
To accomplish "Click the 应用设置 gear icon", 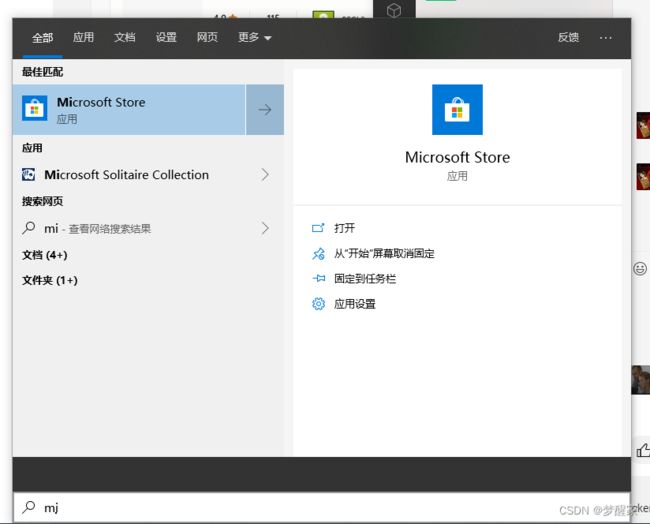I will point(318,304).
